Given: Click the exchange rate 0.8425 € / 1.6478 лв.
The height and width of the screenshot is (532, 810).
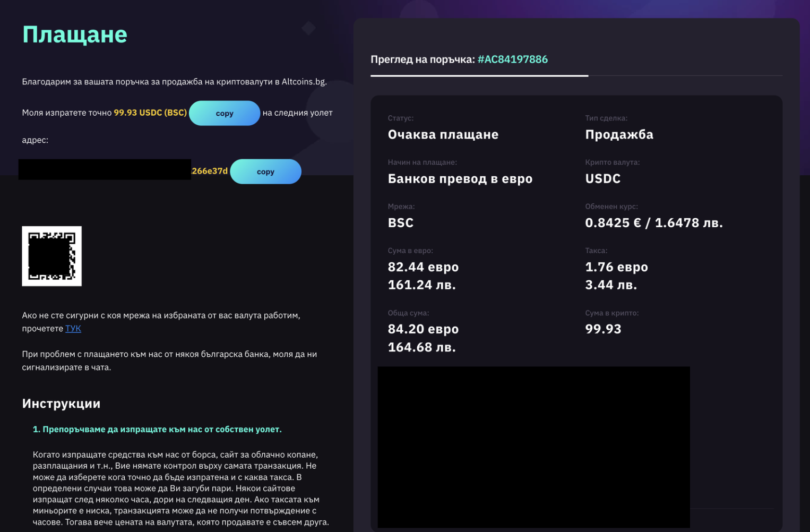Looking at the screenshot, I should point(653,222).
